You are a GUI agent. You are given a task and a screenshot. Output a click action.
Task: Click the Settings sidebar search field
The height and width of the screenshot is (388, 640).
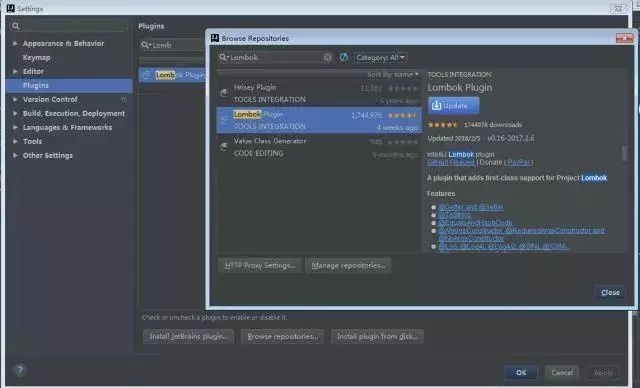(68, 26)
